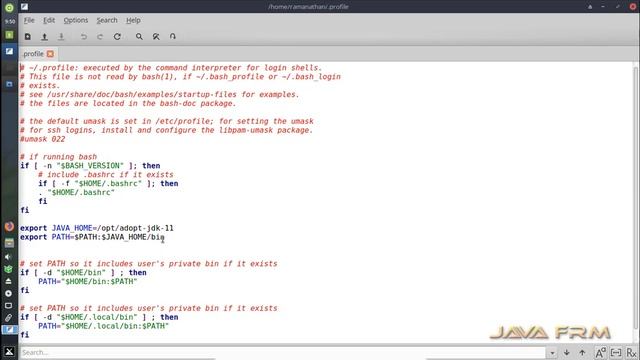Screen dimensions: 640x360
Task: Click the titlebar window menu icon
Action: 24,7
